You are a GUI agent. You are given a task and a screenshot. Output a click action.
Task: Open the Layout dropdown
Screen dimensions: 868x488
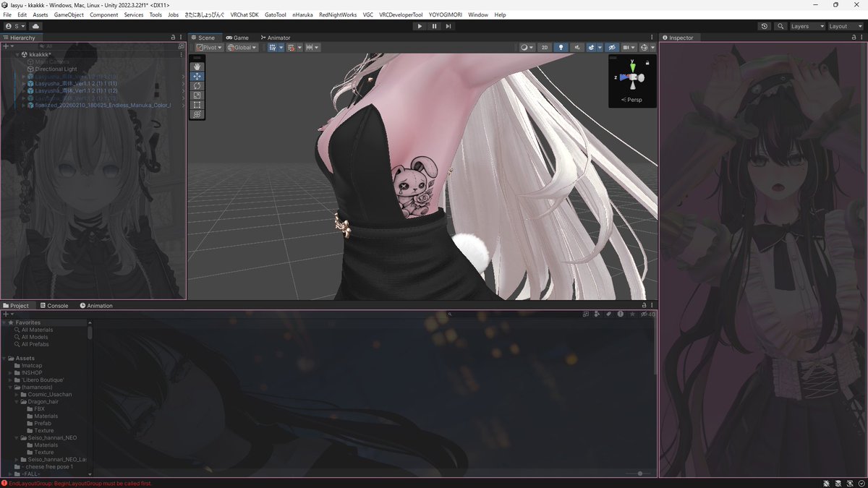coord(846,26)
